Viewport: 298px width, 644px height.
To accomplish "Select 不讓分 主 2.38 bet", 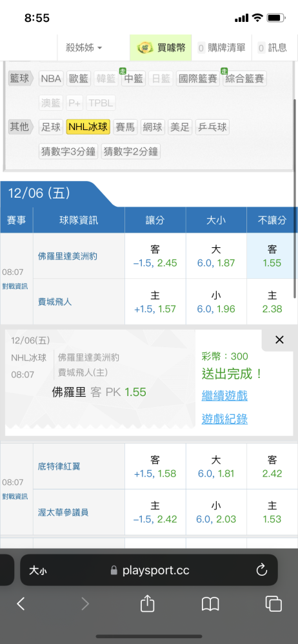I will tap(272, 302).
